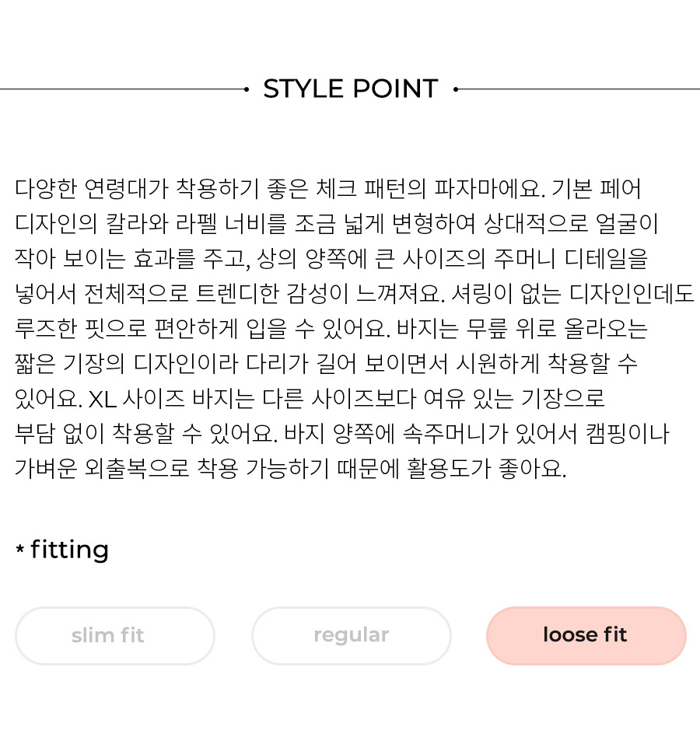Click the last line starting 가벼운 외출복으로
This screenshot has width=700, height=737.
[x=291, y=469]
